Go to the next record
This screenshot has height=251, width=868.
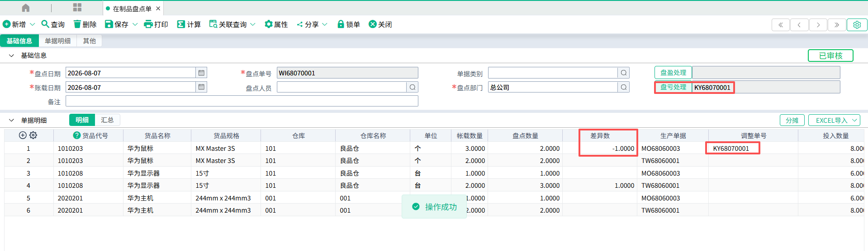click(x=818, y=25)
